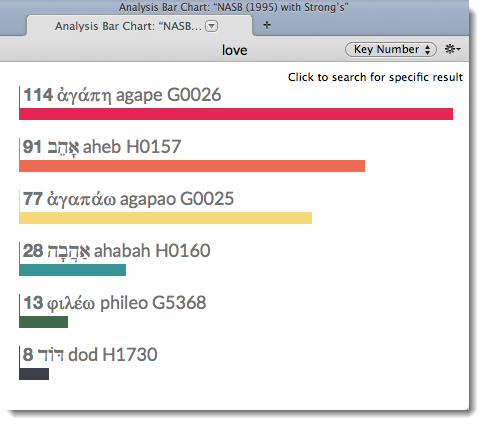484x425 pixels.
Task: Add a new tab with plus icon
Action: tap(267, 25)
